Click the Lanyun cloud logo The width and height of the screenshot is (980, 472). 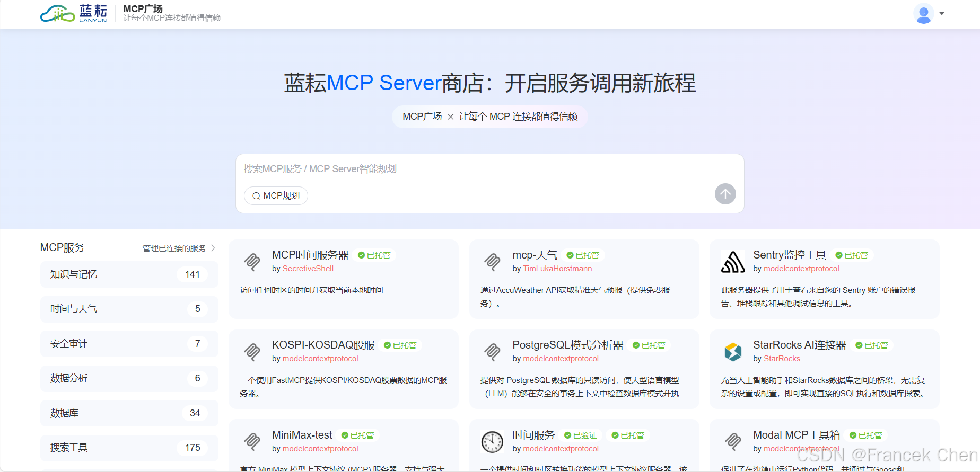[74, 14]
